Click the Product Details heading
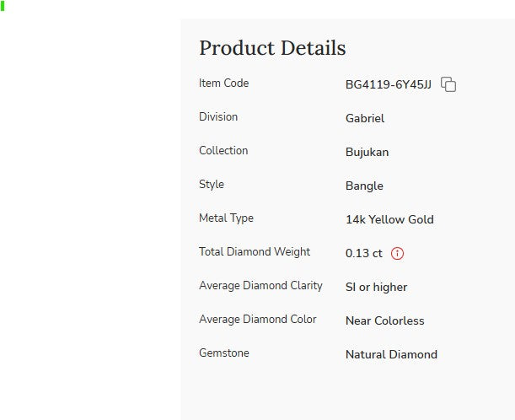515x420 pixels. pyautogui.click(x=272, y=48)
